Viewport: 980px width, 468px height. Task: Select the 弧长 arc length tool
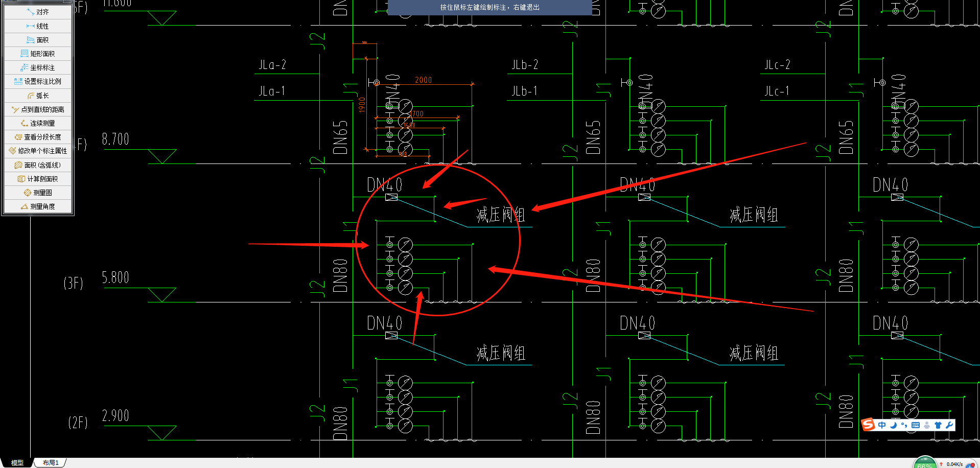38,96
